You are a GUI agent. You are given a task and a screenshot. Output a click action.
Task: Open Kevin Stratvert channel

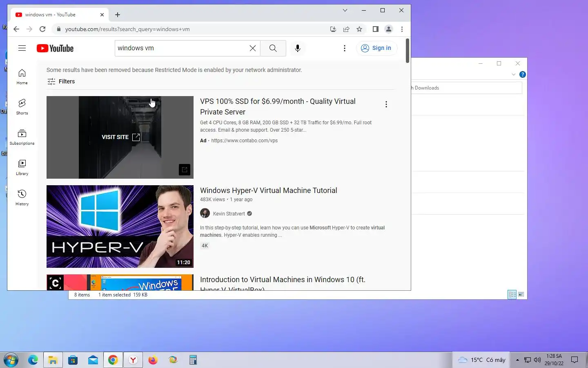pyautogui.click(x=229, y=214)
